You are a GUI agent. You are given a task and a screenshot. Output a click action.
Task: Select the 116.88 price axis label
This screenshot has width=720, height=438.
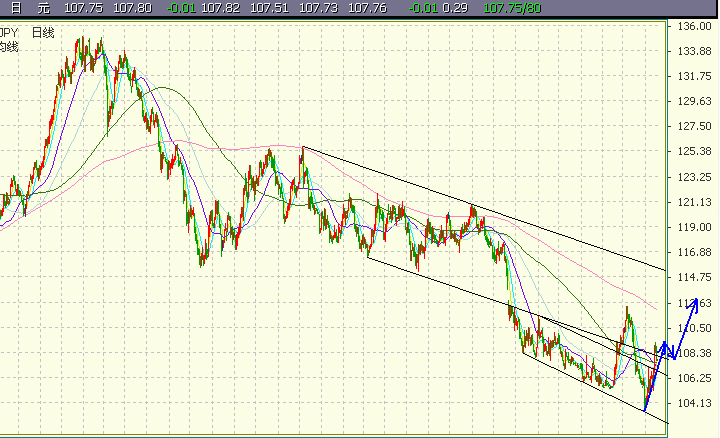point(694,252)
